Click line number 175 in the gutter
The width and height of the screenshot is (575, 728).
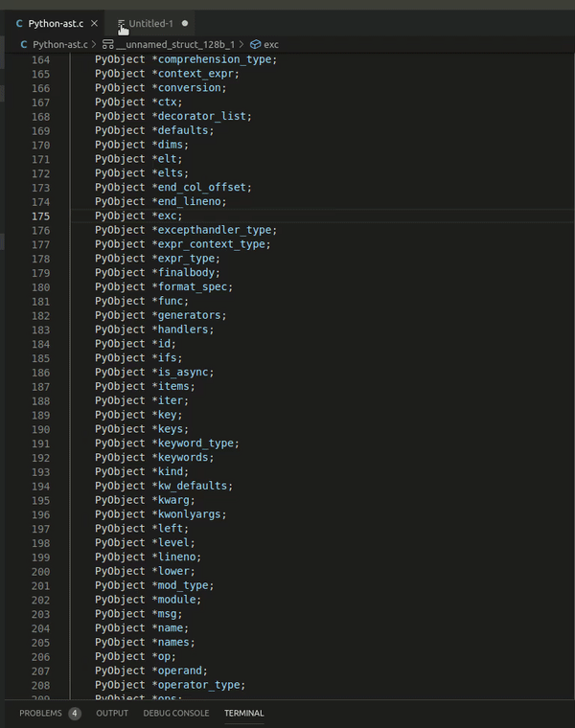[x=40, y=216]
